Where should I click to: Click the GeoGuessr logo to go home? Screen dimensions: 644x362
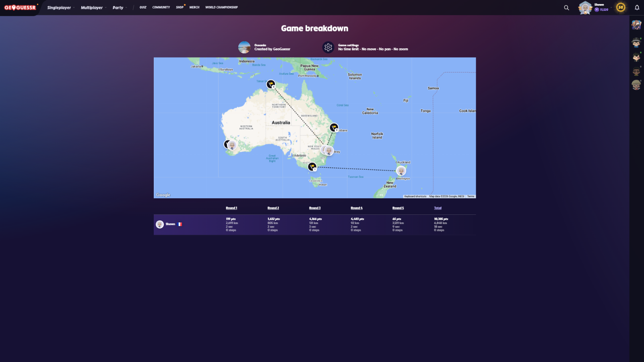click(20, 8)
